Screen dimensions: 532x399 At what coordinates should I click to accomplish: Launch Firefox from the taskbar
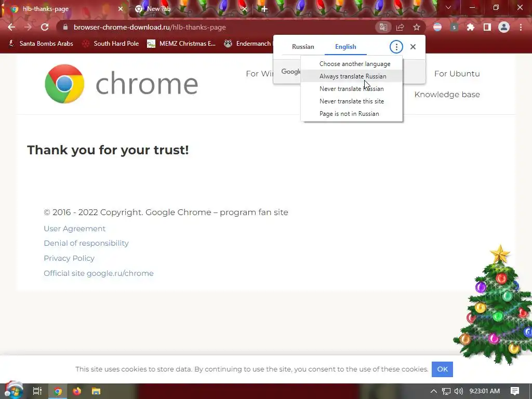77,391
